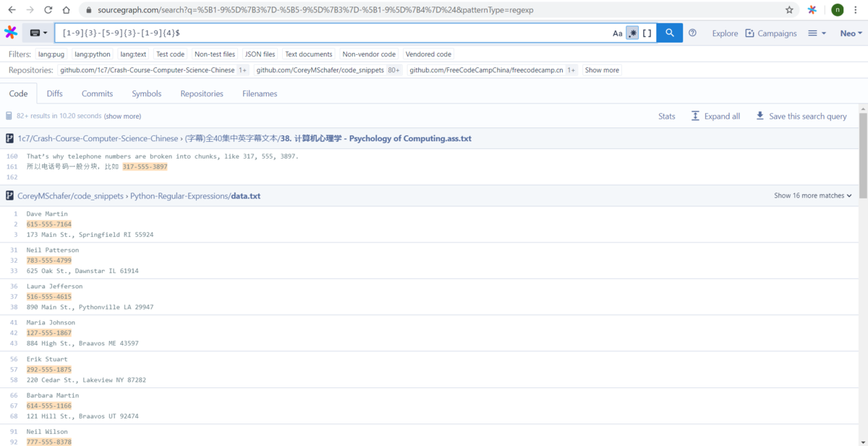Open the Chrome profile avatar
This screenshot has height=446, width=868.
pos(837,10)
